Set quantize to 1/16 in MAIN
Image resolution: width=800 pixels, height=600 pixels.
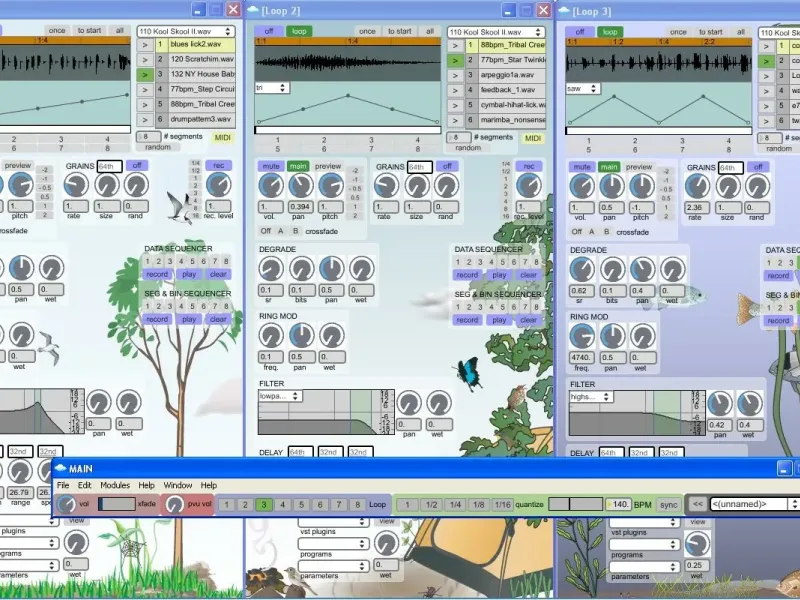[x=503, y=505]
